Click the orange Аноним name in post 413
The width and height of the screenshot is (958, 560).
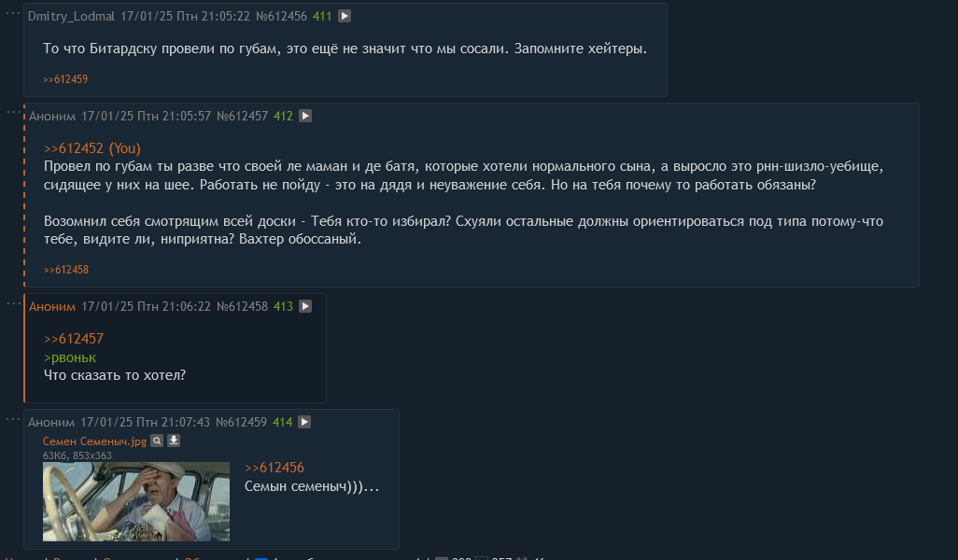tap(52, 306)
